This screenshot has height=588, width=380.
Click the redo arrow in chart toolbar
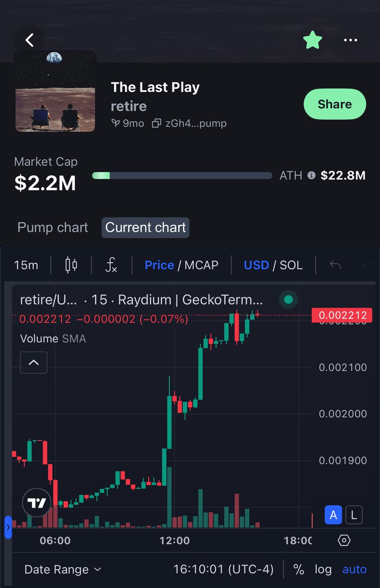pyautogui.click(x=367, y=265)
